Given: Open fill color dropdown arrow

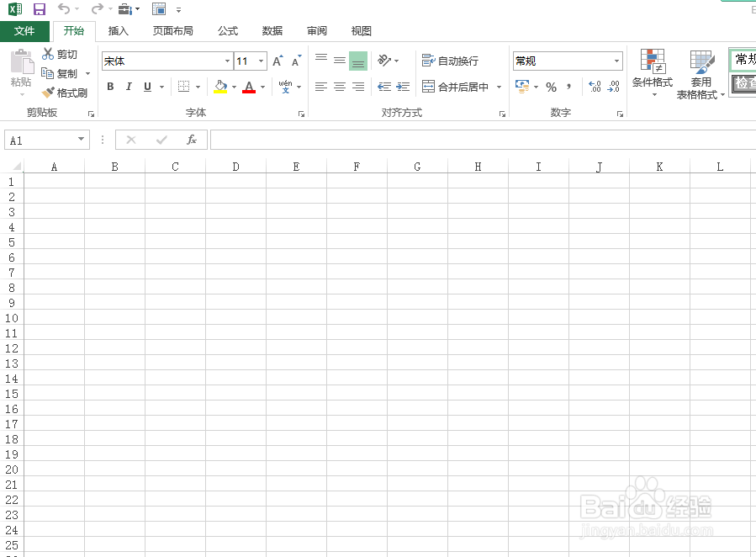Looking at the screenshot, I should click(235, 88).
